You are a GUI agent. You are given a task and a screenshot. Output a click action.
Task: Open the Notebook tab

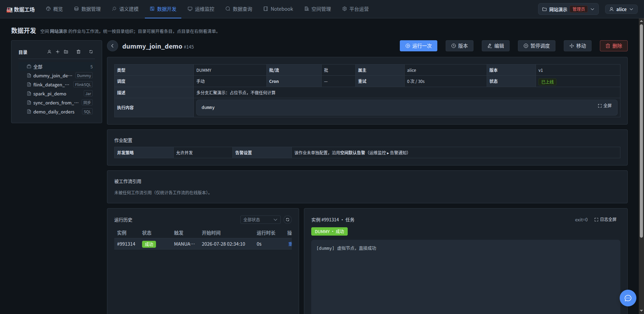(278, 9)
